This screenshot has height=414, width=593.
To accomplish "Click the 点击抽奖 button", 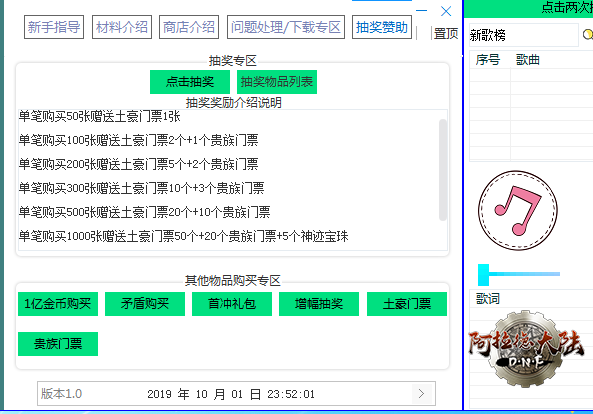I will [x=190, y=82].
